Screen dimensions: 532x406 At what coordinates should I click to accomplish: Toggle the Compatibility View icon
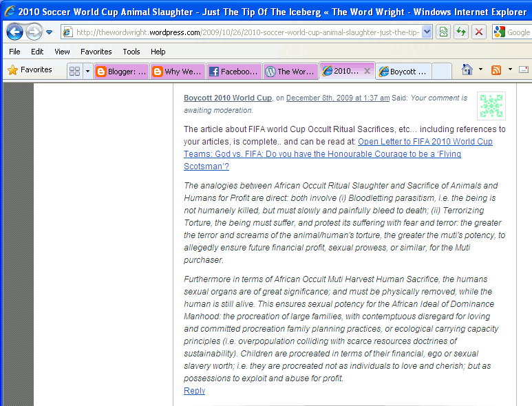coord(443,32)
